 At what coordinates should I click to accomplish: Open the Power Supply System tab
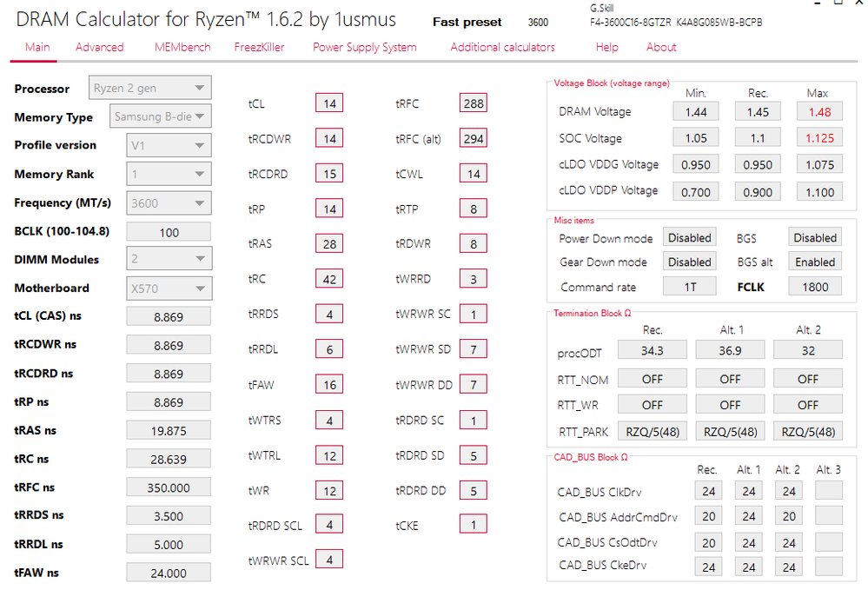[365, 47]
